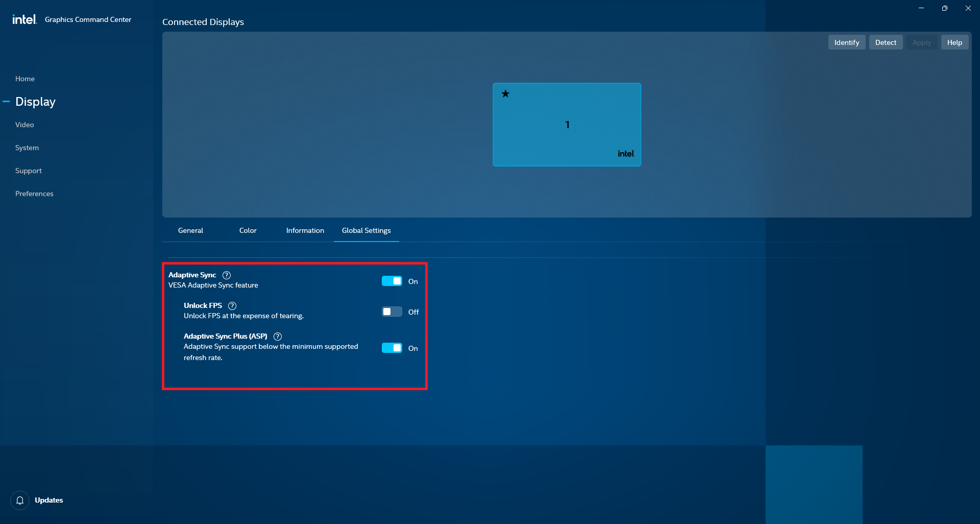
Task: Click the Intel logo in the header
Action: pyautogui.click(x=24, y=19)
